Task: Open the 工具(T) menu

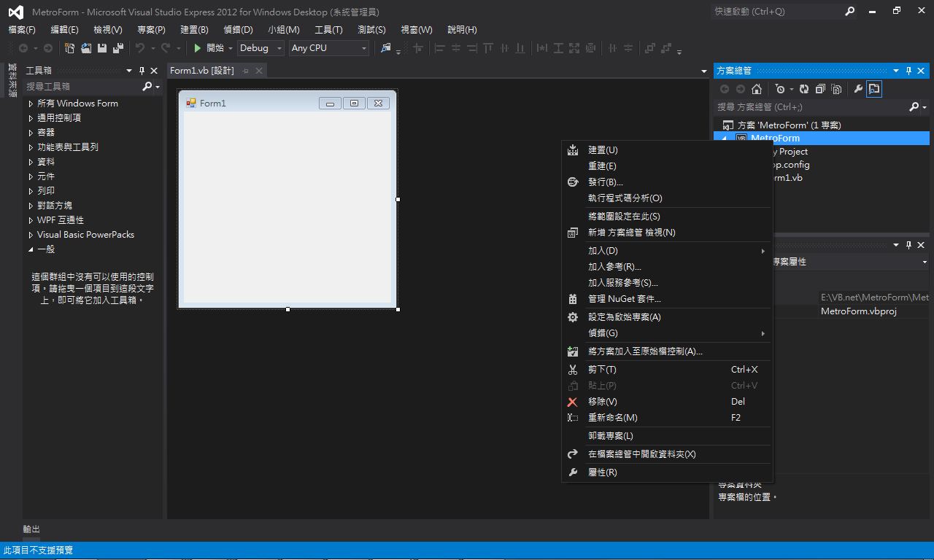Action: coord(328,30)
